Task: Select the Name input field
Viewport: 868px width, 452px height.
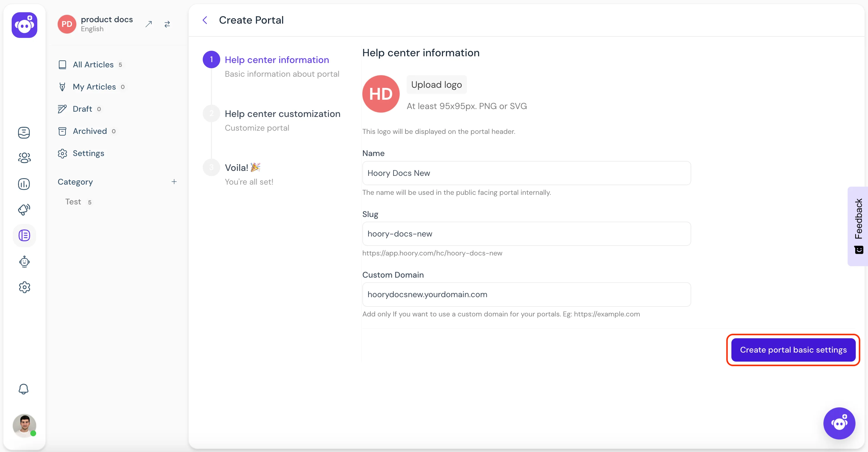Action: [526, 173]
